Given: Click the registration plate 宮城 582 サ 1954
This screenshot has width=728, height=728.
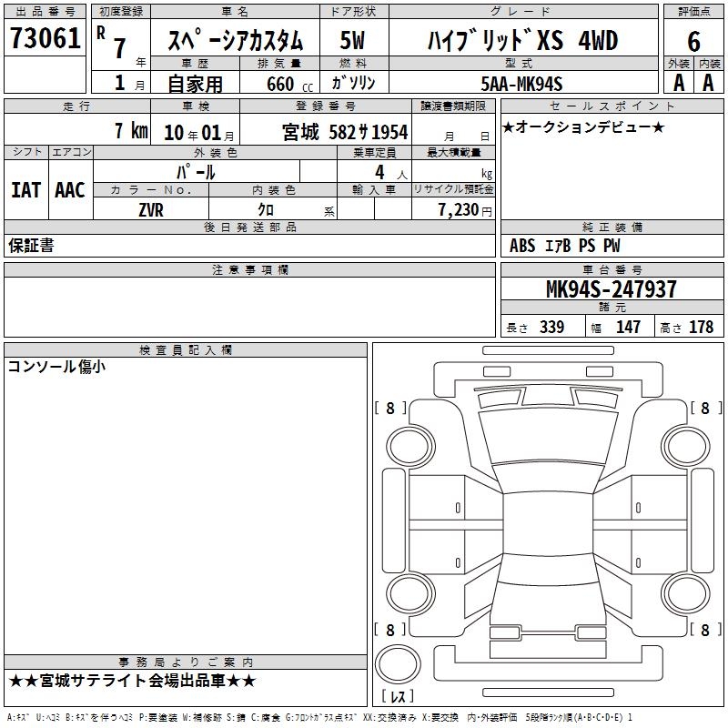Looking at the screenshot, I should pyautogui.click(x=345, y=132).
